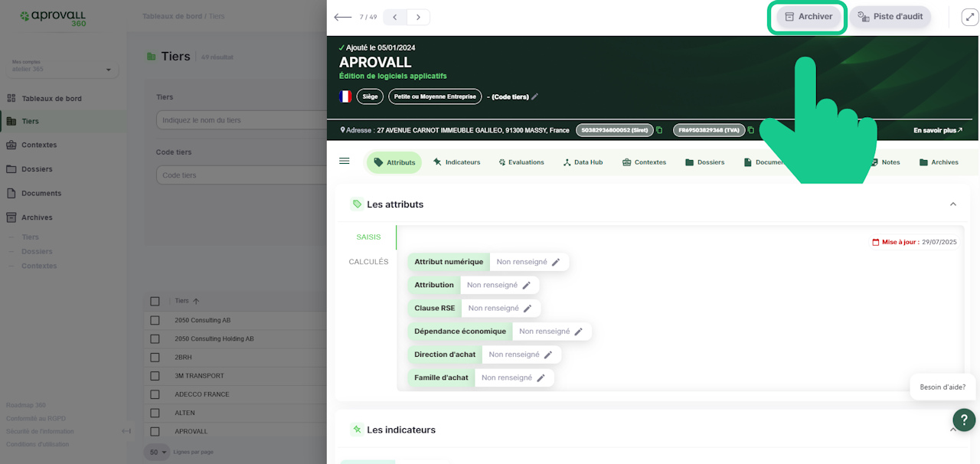
Task: Edit the Attribution value
Action: (x=527, y=285)
